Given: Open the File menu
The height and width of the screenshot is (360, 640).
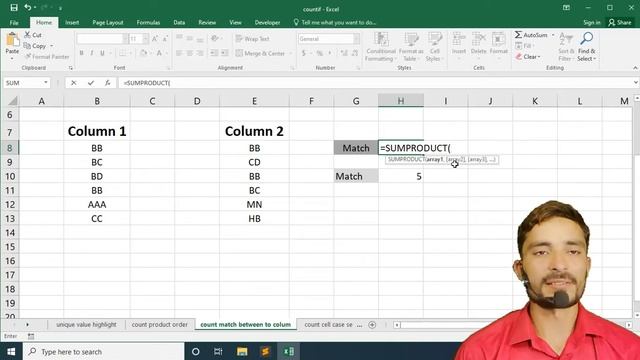Looking at the screenshot, I should point(14,22).
